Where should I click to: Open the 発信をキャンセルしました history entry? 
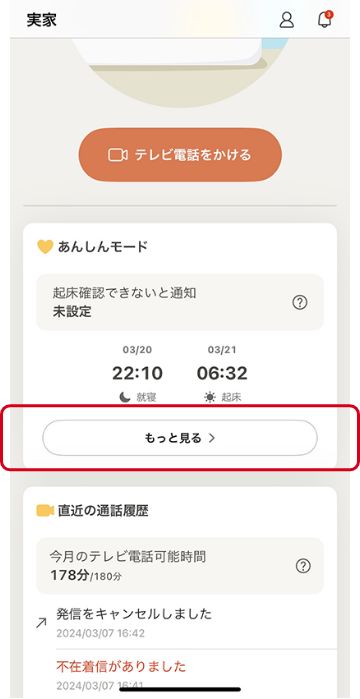point(196,622)
